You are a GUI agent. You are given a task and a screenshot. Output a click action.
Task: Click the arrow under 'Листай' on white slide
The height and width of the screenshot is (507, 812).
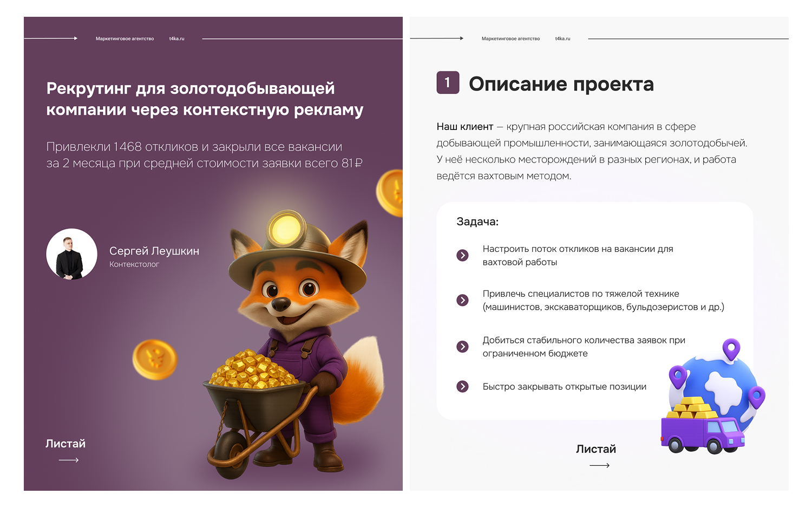pyautogui.click(x=599, y=465)
